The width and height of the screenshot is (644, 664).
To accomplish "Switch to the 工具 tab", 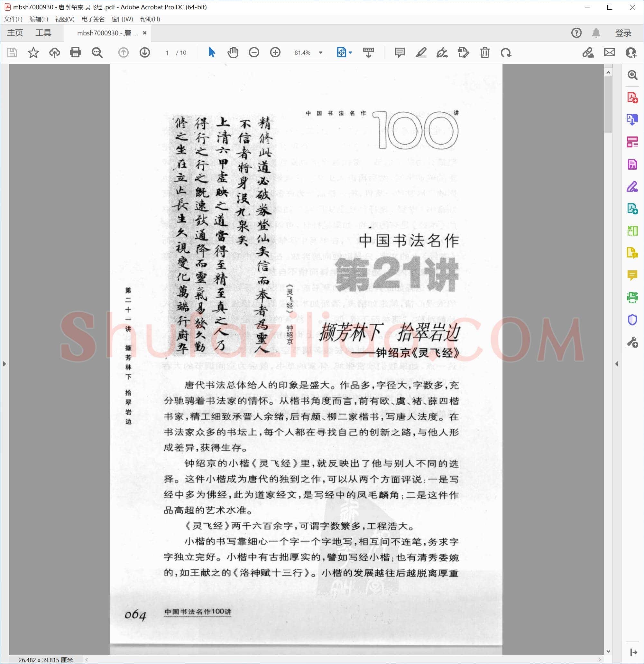I will point(43,33).
